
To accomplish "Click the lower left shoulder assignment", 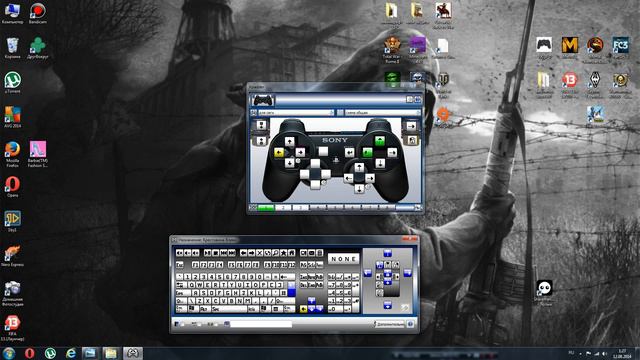I will pos(261,141).
